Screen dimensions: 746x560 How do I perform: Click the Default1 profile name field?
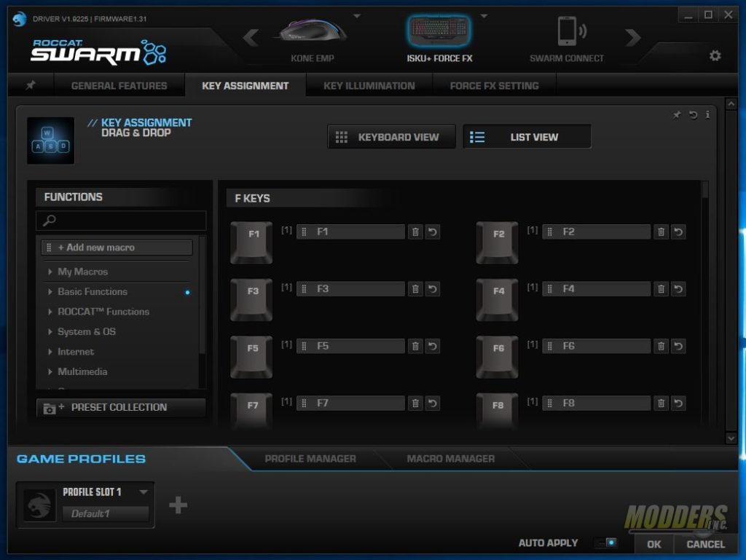pos(106,514)
